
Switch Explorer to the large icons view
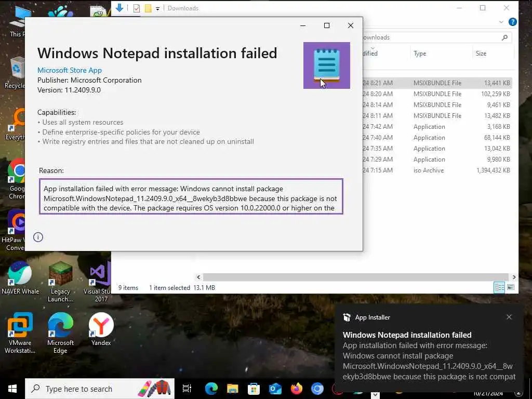point(511,287)
